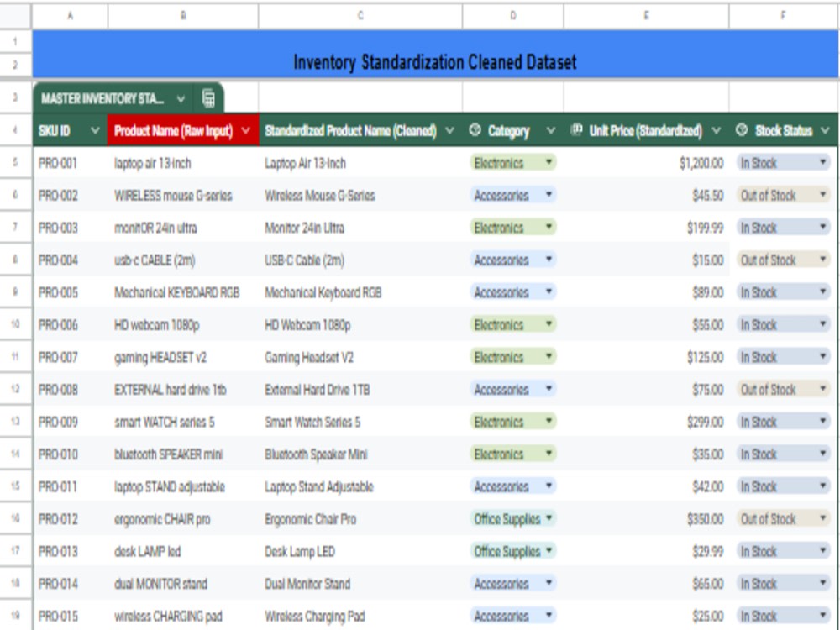
Task: Click the price cell $29.99
Action: tap(647, 551)
